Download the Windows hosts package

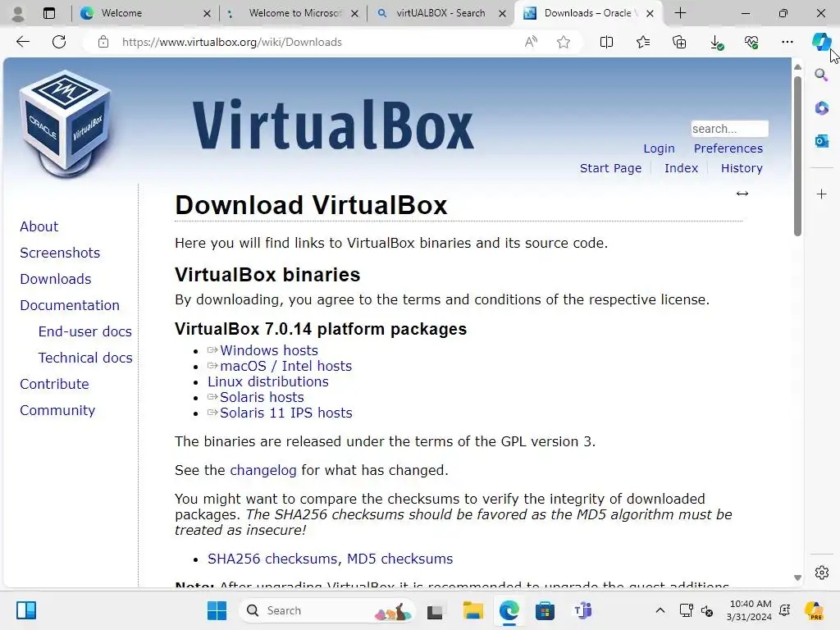coord(269,350)
